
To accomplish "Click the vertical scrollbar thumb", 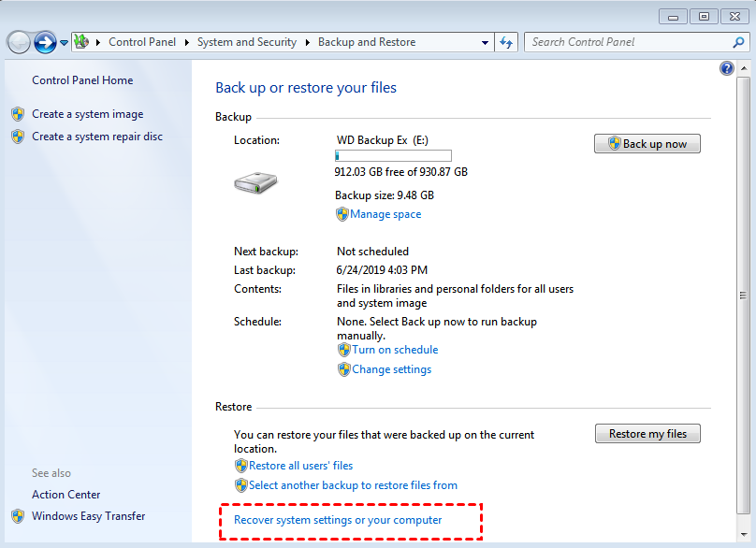I will pos(744,296).
